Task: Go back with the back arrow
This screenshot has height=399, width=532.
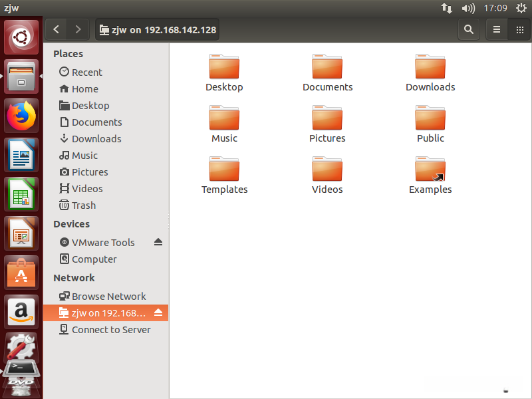Action: pos(56,29)
